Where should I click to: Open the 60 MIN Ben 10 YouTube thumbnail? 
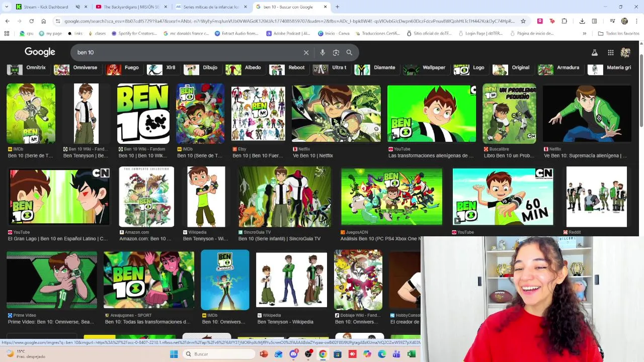coord(503,197)
